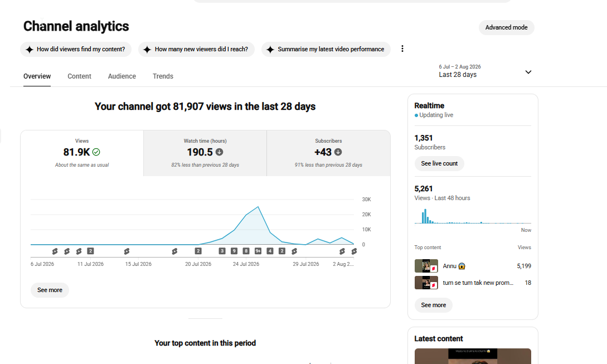Click the '8' videos marker on the chart timeline
The image size is (607, 364).
click(246, 251)
